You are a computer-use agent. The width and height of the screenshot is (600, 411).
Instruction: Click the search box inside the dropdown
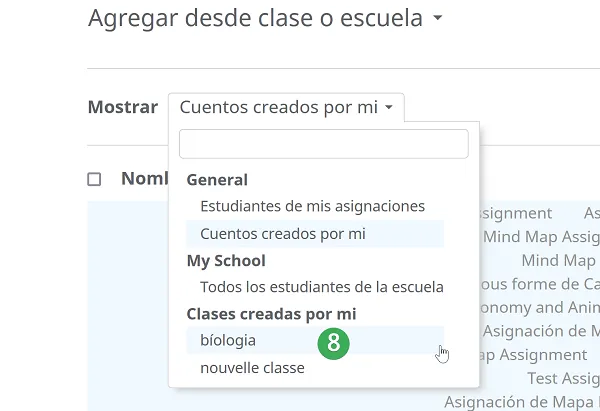323,144
